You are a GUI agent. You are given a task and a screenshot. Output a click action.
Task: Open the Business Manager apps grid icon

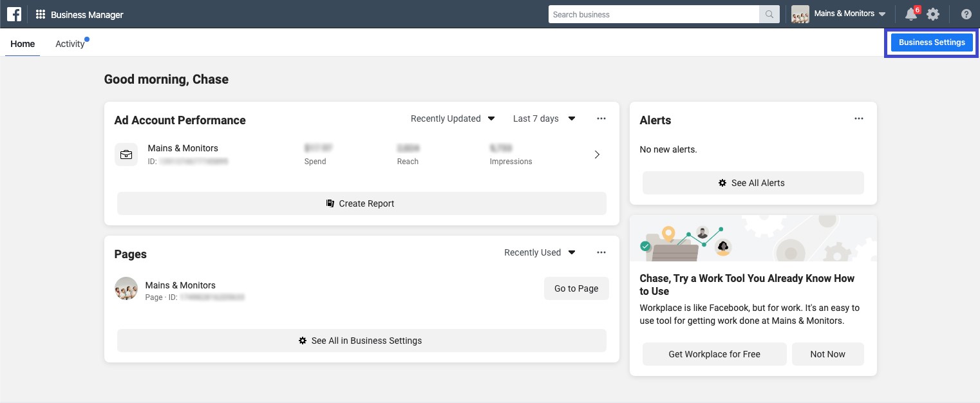[x=41, y=14]
